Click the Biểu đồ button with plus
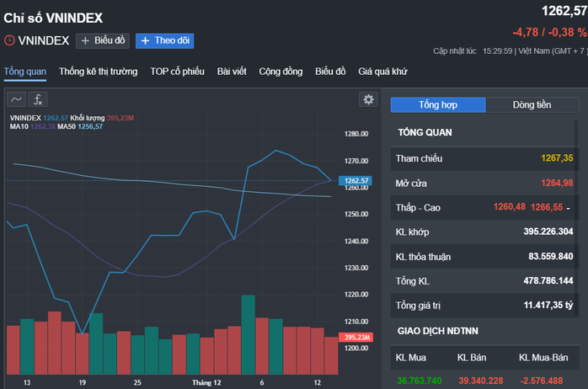588x389 pixels. click(x=103, y=40)
